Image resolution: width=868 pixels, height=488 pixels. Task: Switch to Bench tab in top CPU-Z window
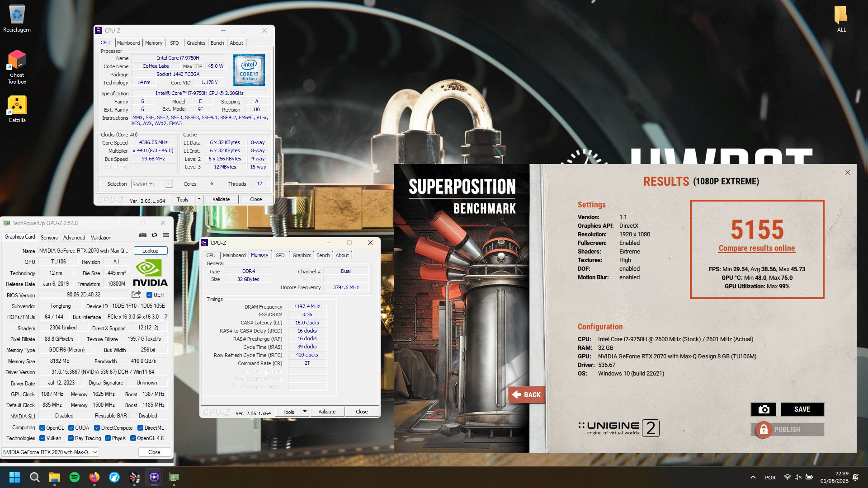pos(217,43)
